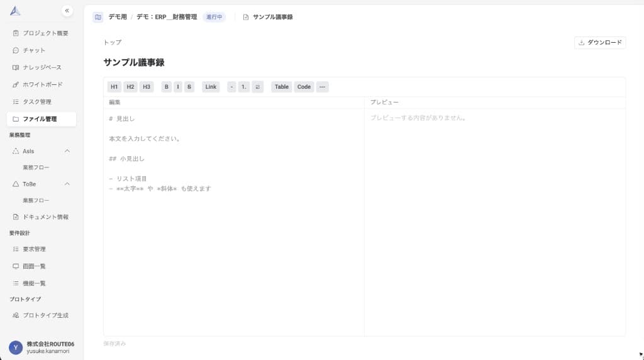
Task: Click the 編集 panel header
Action: 114,103
